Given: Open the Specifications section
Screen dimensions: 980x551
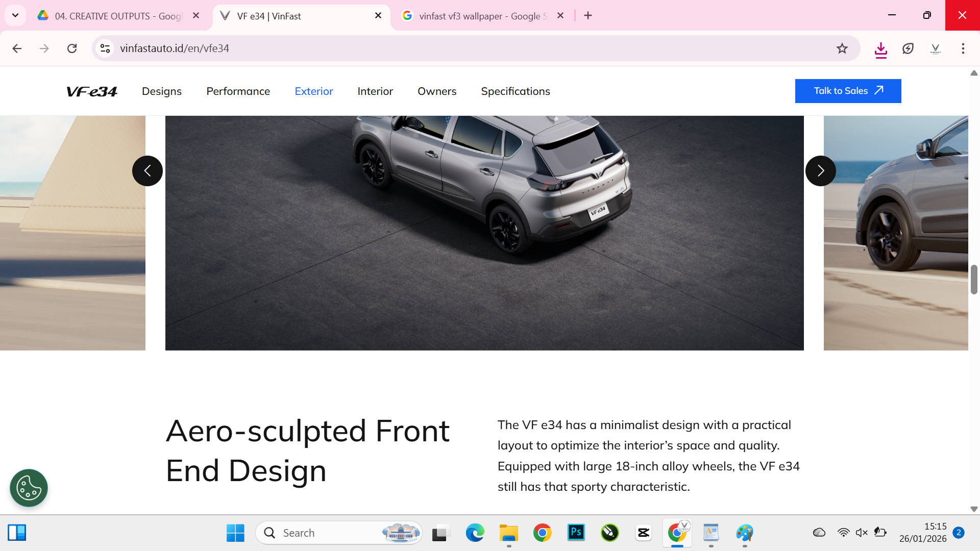Looking at the screenshot, I should coord(516,91).
